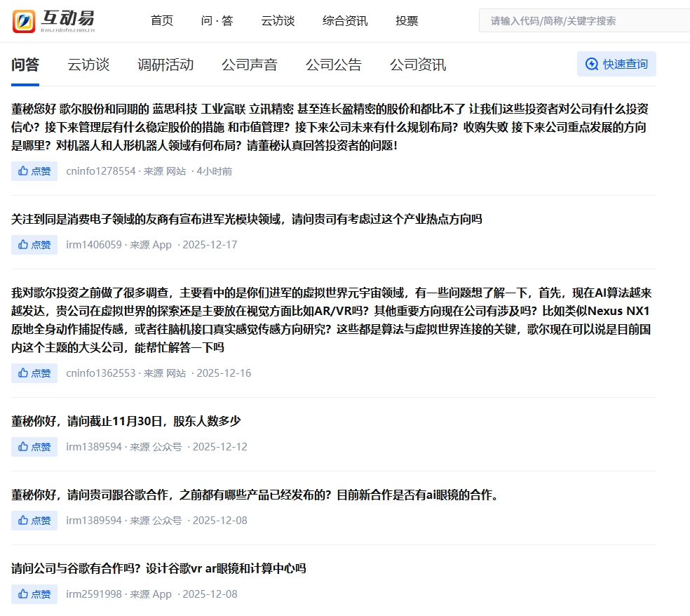This screenshot has height=616, width=690.
Task: Open the question about 光模块领域
Action: tap(246, 219)
